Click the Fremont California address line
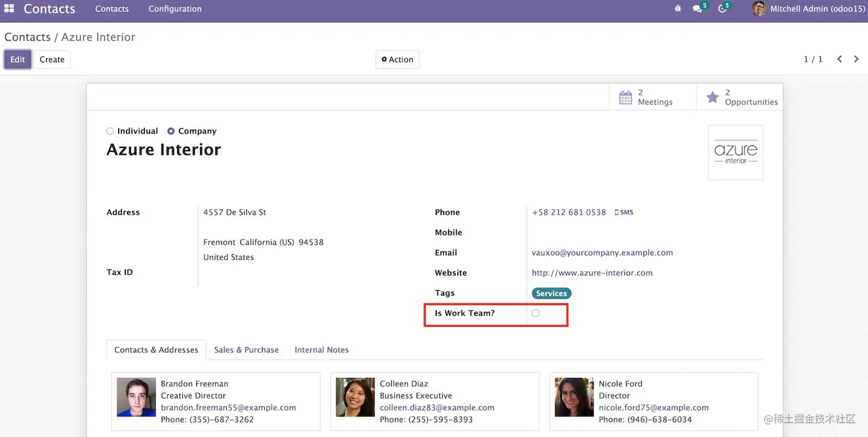Image resolution: width=868 pixels, height=437 pixels. pyautogui.click(x=263, y=243)
